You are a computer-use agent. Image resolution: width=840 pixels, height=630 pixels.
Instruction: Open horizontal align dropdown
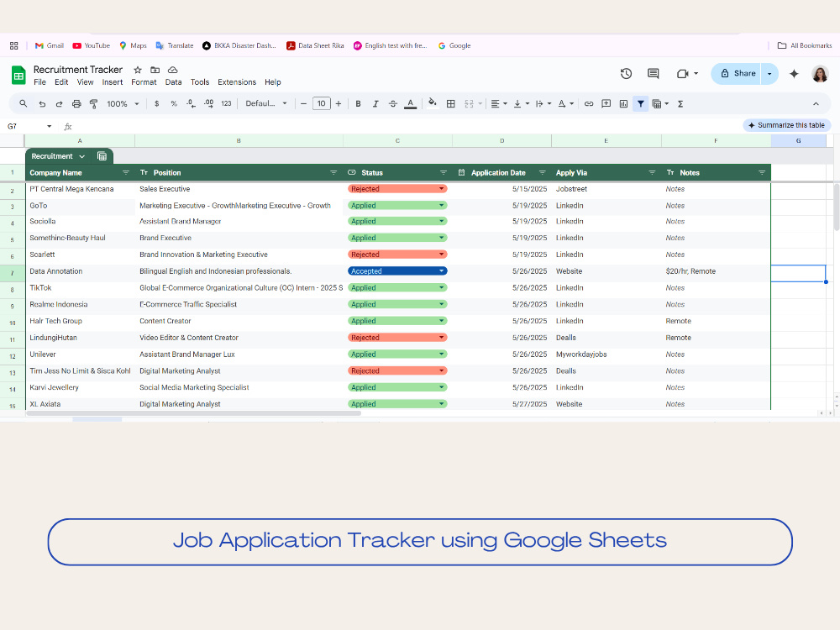499,104
